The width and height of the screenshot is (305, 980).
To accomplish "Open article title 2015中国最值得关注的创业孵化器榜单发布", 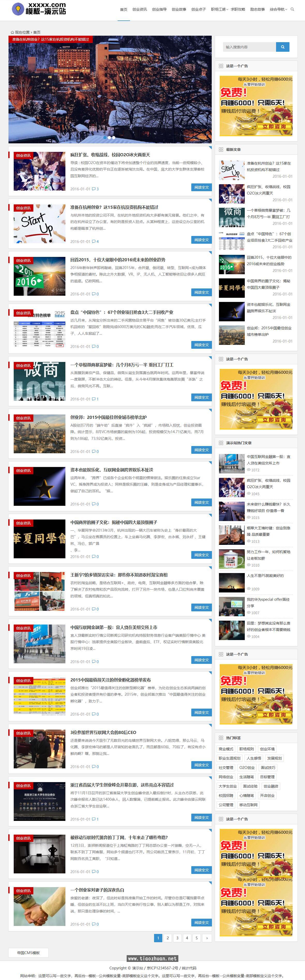I will coord(110,680).
